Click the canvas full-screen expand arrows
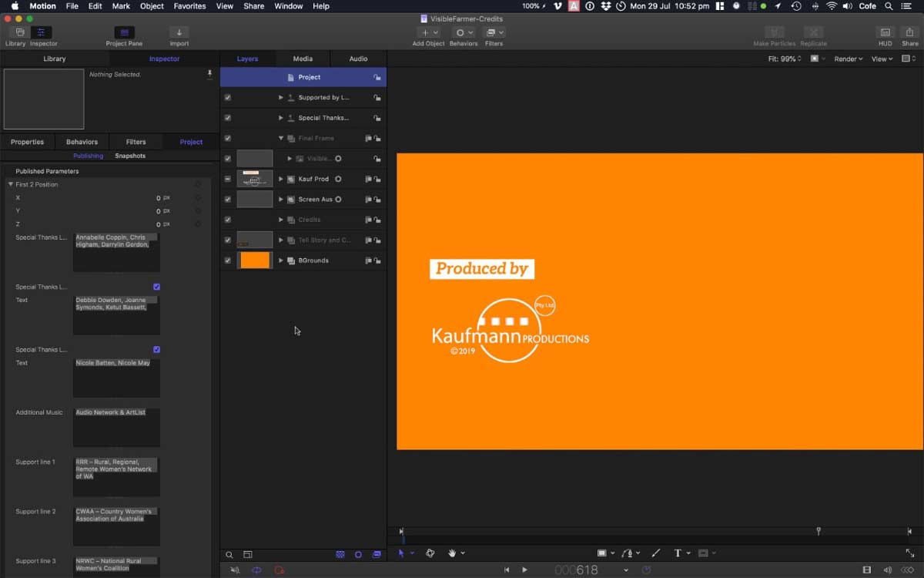Viewport: 924px width, 578px height. tap(910, 553)
